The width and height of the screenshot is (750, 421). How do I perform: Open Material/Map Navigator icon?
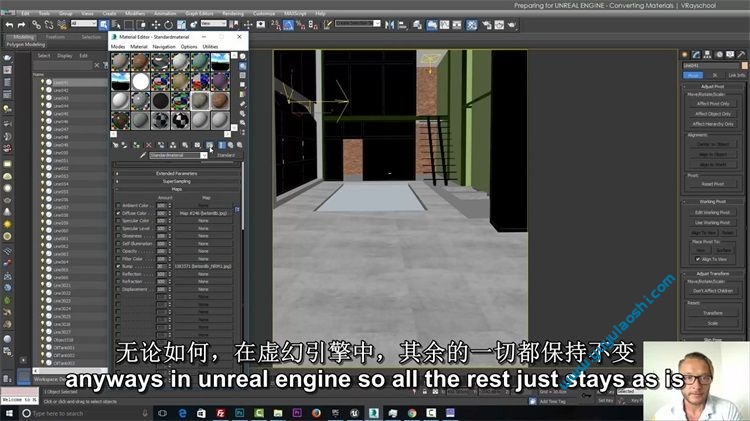click(x=243, y=132)
